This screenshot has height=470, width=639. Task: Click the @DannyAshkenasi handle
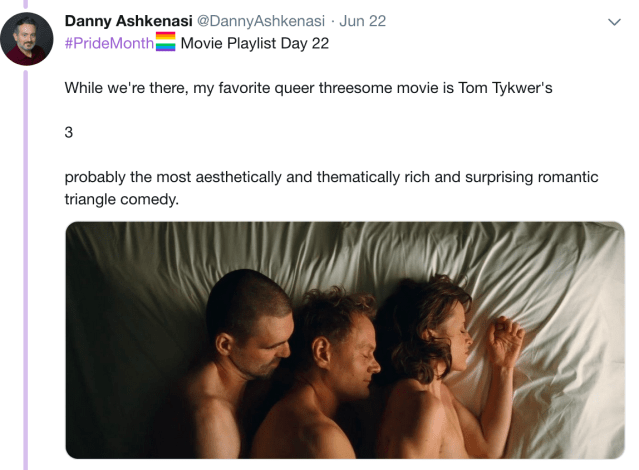[258, 21]
